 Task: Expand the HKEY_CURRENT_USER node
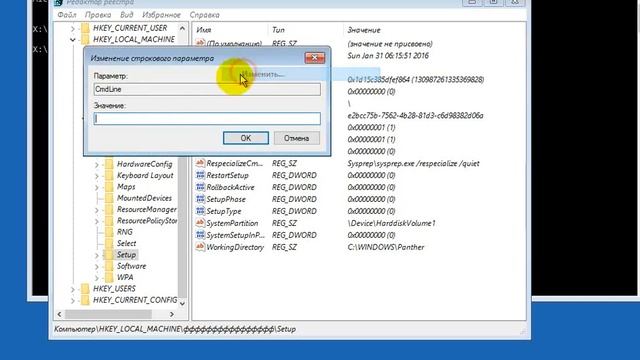tap(73, 29)
